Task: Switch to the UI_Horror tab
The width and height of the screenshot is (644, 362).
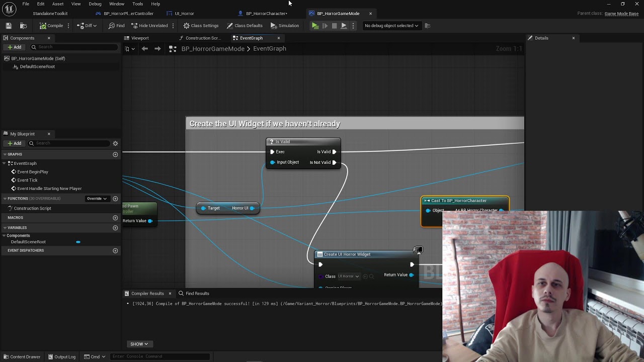Action: click(x=184, y=14)
